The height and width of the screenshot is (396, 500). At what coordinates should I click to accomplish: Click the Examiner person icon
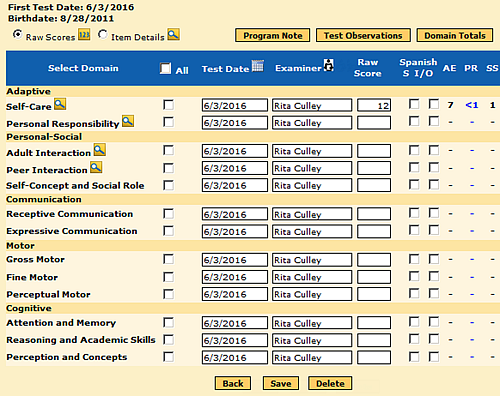(329, 65)
